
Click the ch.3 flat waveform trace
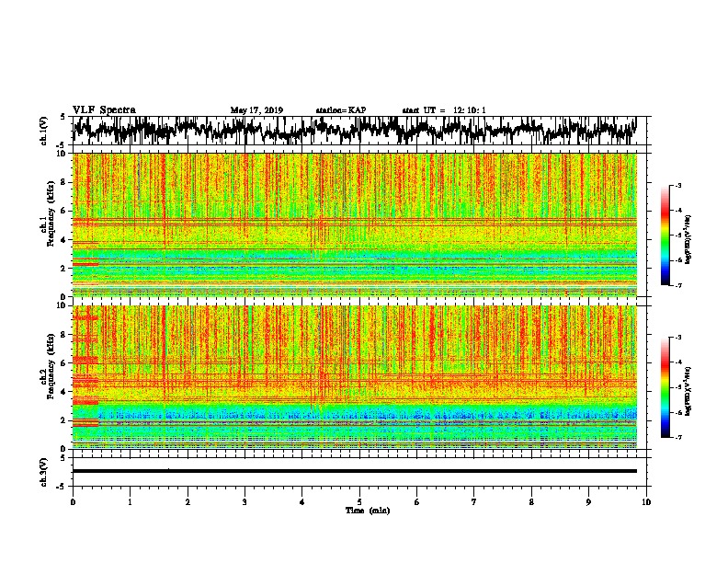click(x=355, y=471)
